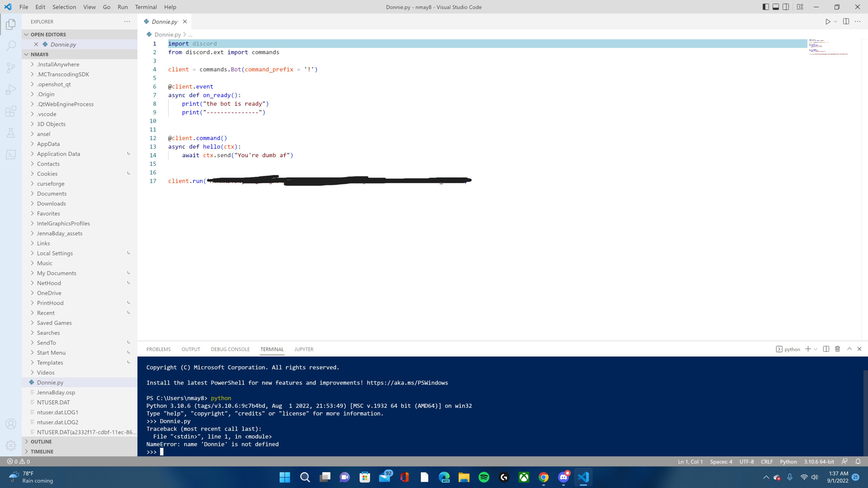868x488 pixels.
Task: Open Spotify from the taskbar
Action: [x=484, y=477]
